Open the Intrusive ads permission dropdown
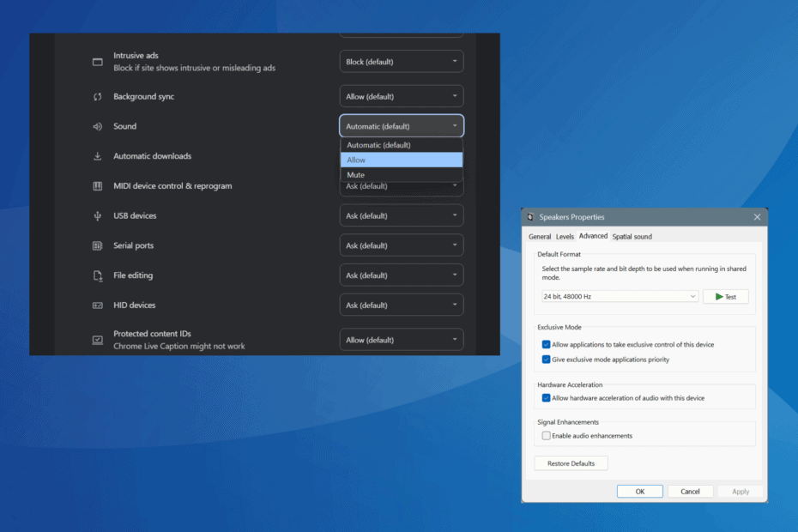Image resolution: width=798 pixels, height=532 pixels. coord(402,62)
